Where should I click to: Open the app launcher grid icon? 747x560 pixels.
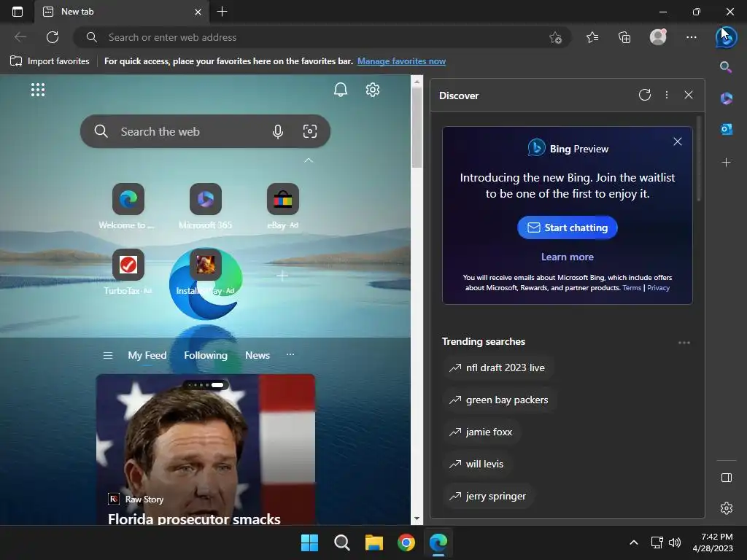[38, 90]
